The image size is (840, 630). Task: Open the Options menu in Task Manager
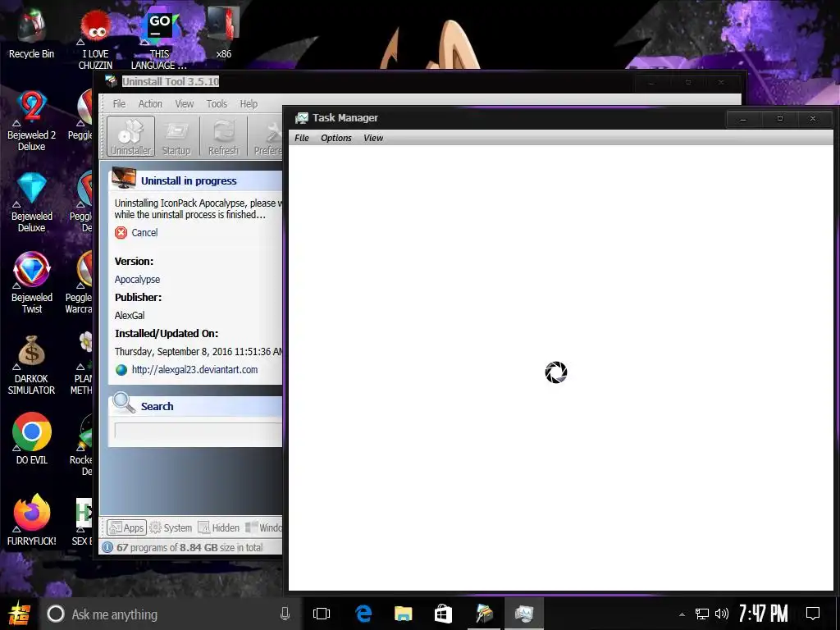[x=336, y=138]
